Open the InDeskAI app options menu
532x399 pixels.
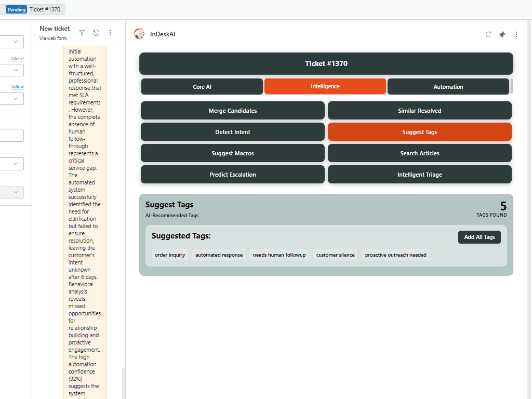coord(516,34)
